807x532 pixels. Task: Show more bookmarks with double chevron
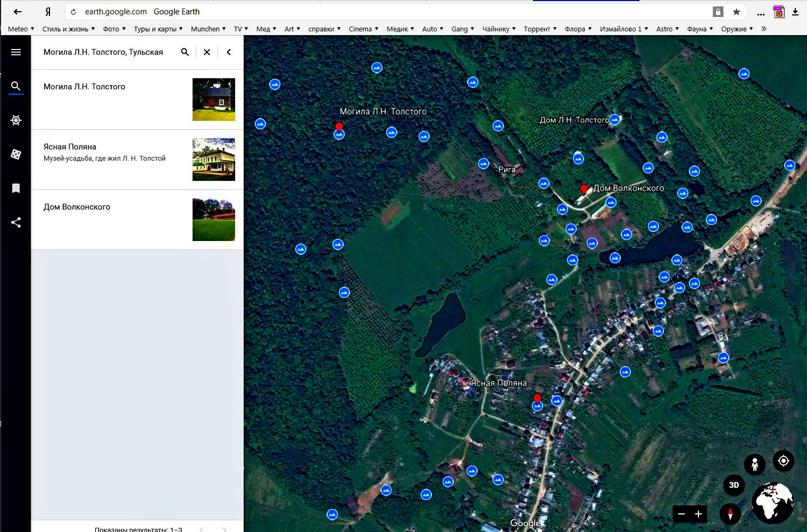tap(764, 29)
